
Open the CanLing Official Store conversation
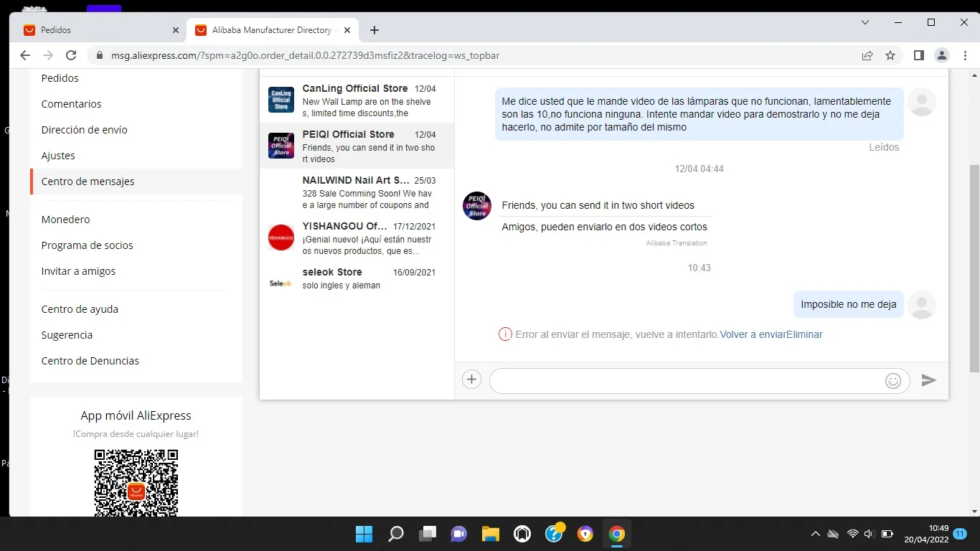pos(357,100)
